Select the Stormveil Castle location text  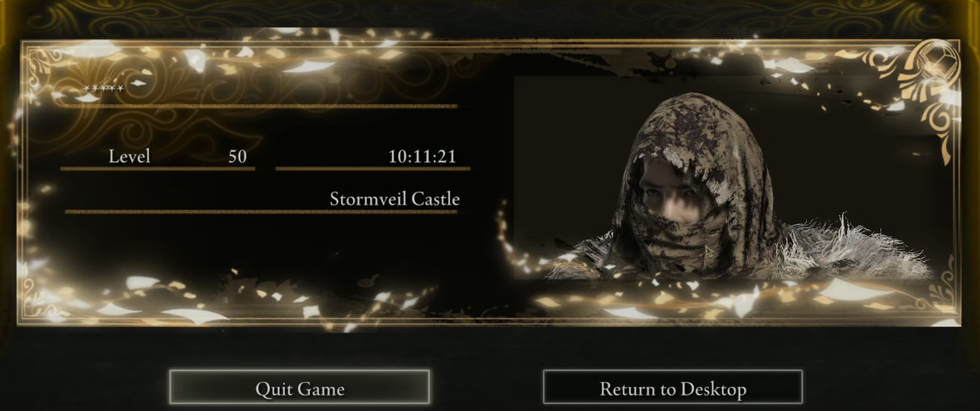point(395,199)
